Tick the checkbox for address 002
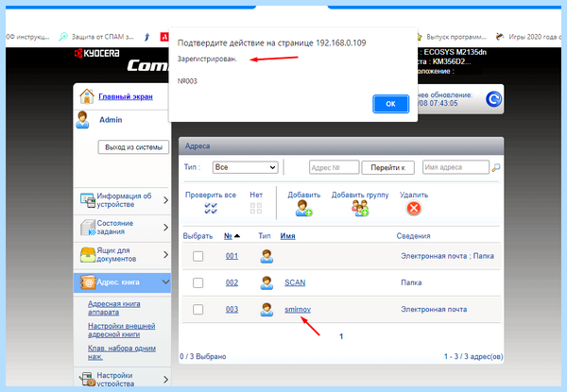Screen dimensions: 567x392 [x=198, y=282]
